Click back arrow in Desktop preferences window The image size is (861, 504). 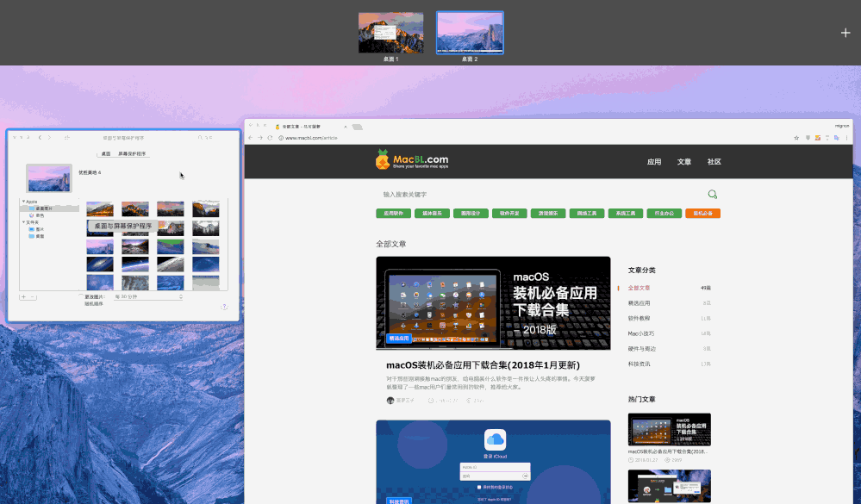coord(40,137)
